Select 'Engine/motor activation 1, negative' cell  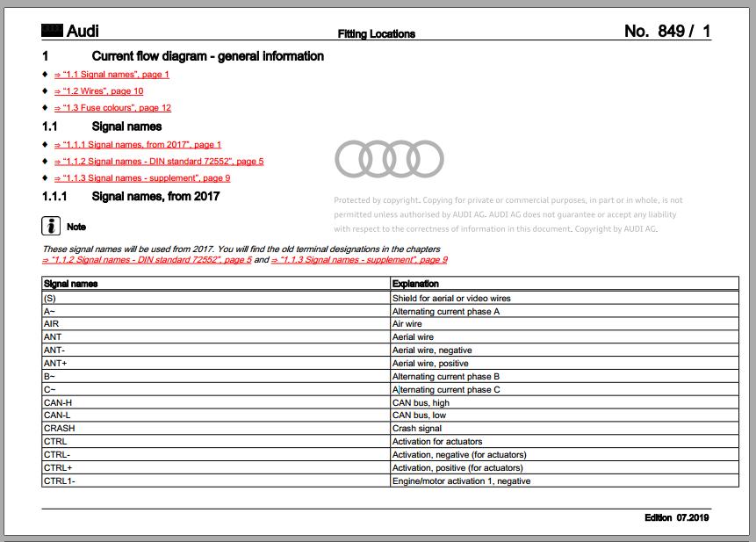(565, 481)
